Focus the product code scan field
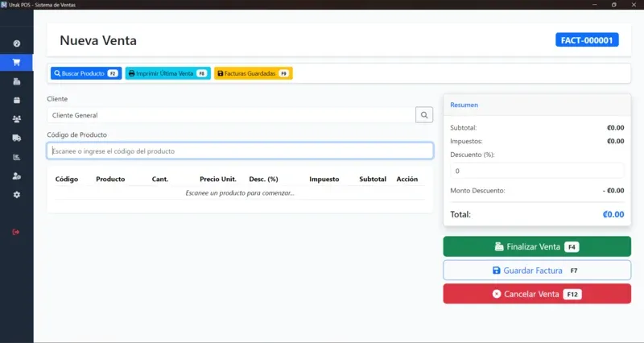The height and width of the screenshot is (343, 644). pyautogui.click(x=240, y=151)
